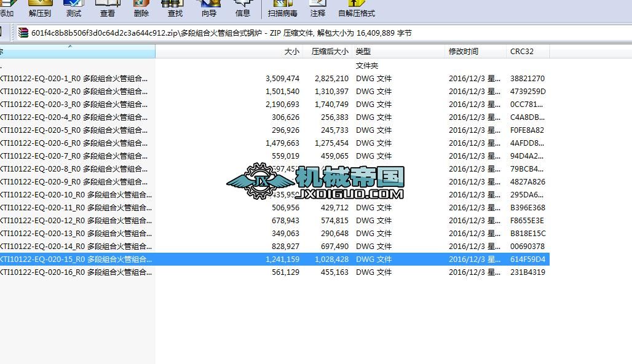Open the 信息 (Info) tool
Screen dimensions: 632x364
(243, 9)
